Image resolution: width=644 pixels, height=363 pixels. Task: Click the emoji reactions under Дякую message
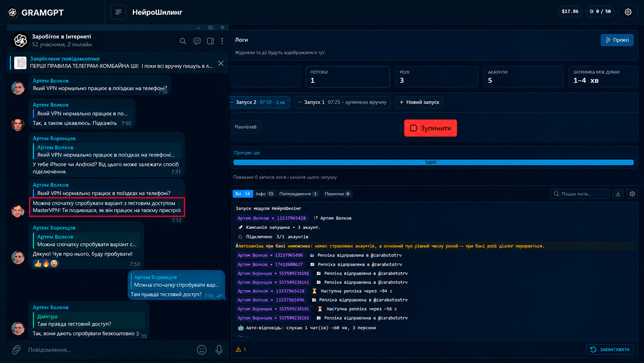tap(46, 263)
